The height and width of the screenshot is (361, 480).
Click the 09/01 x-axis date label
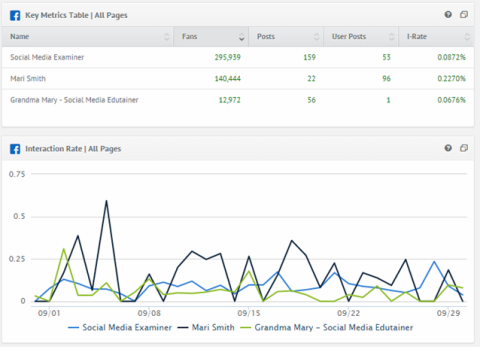(x=49, y=313)
